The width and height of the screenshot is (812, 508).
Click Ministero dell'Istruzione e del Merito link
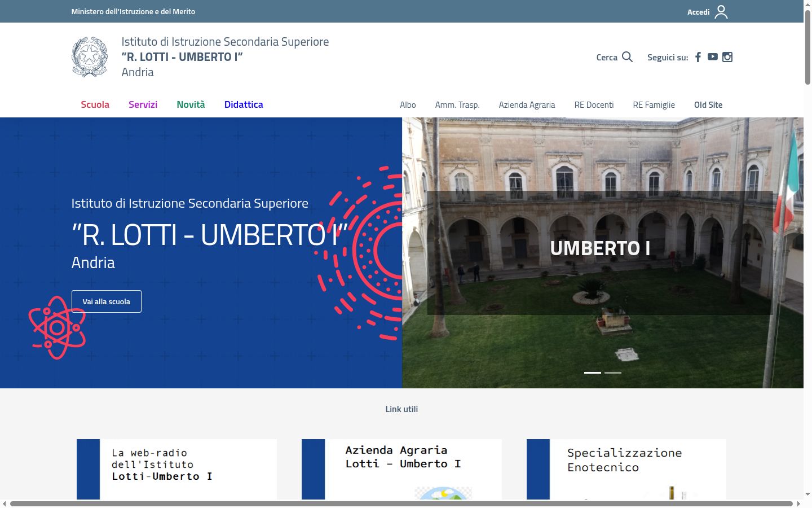133,11
